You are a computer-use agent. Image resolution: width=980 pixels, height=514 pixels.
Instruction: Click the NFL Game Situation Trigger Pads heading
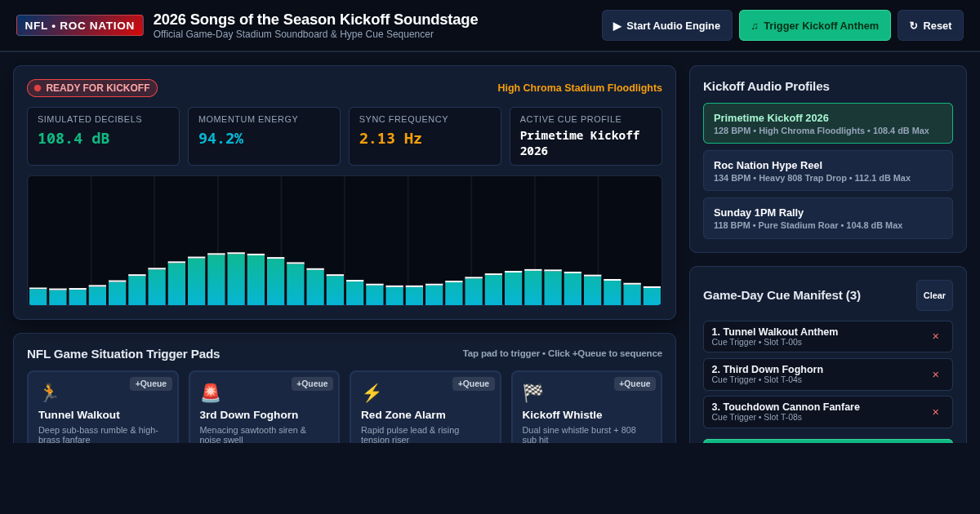pos(123,353)
